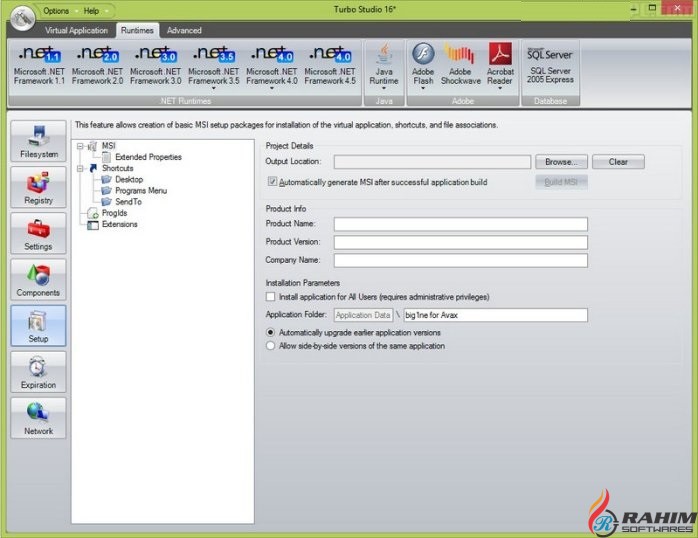Open the Setup panel

click(39, 326)
